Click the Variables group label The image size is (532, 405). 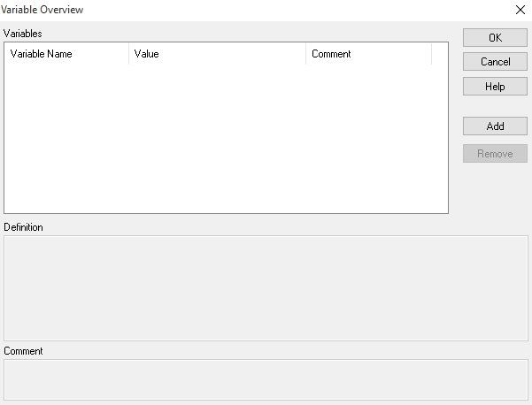click(23, 34)
